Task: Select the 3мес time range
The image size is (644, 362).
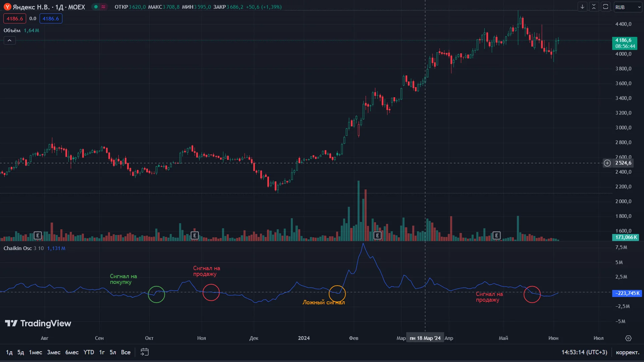Action: tap(54, 352)
